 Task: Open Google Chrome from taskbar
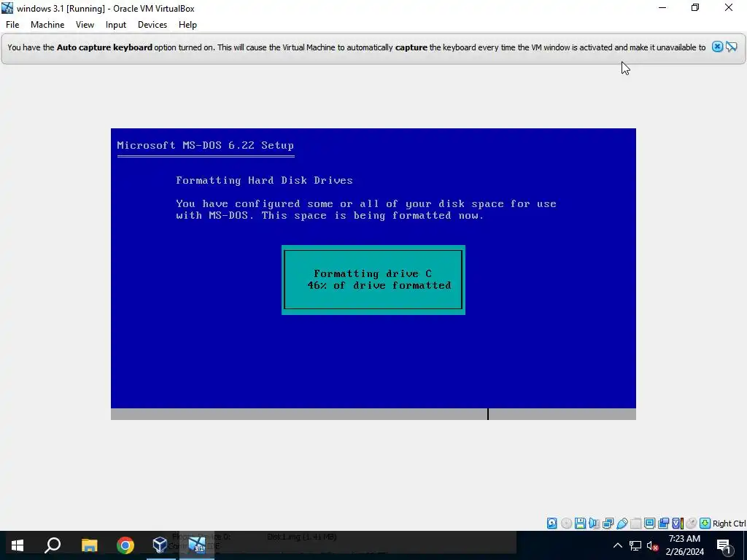click(x=125, y=545)
